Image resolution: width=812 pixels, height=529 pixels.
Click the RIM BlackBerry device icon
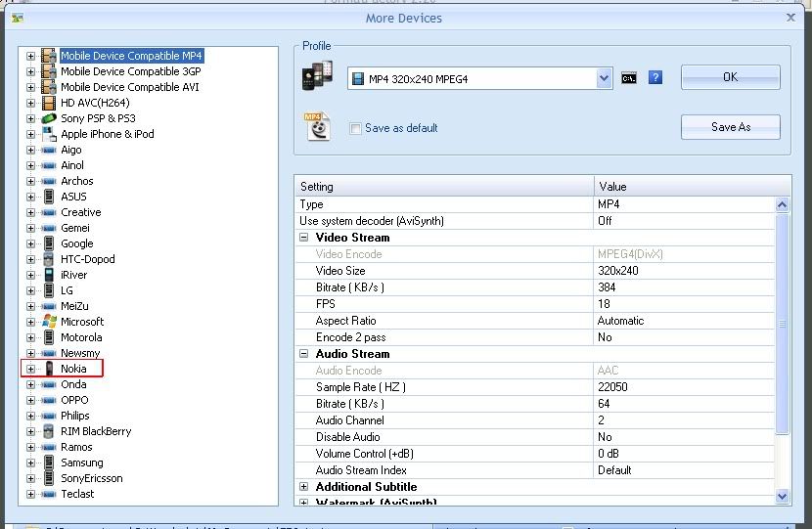[49, 431]
